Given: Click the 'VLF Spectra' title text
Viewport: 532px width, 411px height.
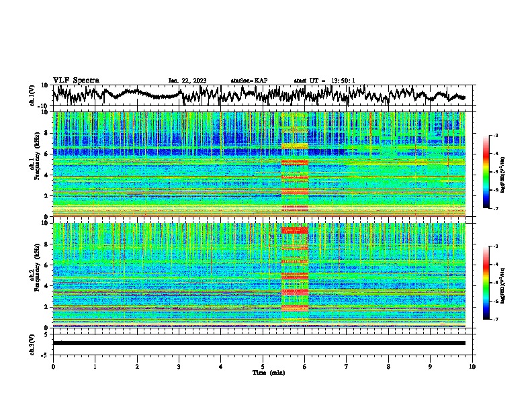Looking at the screenshot, I should (76, 80).
